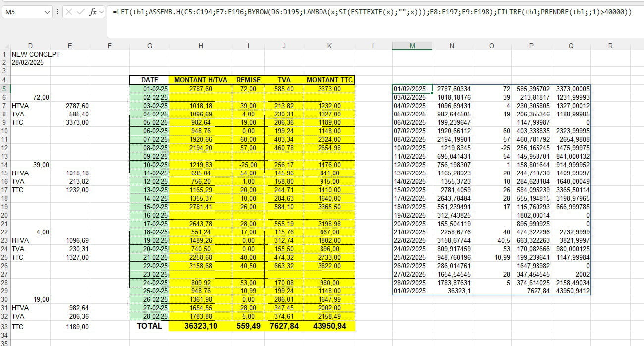Screen dimensions: 644x346
Task: Select column M header
Action: pyautogui.click(x=412, y=46)
